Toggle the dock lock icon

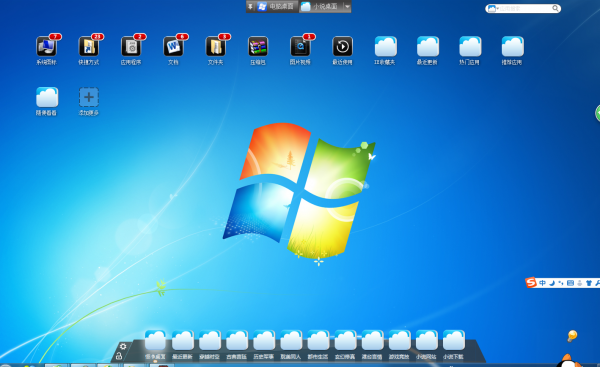(x=119, y=356)
